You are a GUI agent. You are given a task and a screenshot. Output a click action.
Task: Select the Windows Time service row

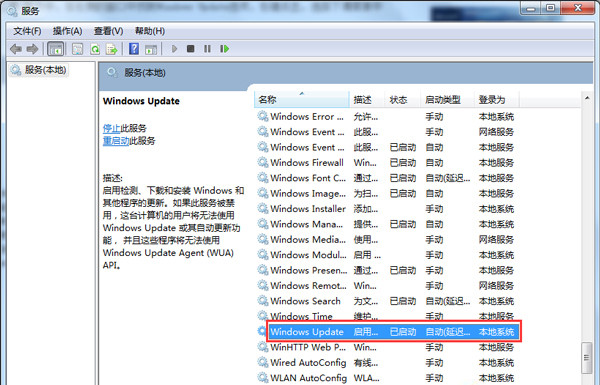[386, 316]
